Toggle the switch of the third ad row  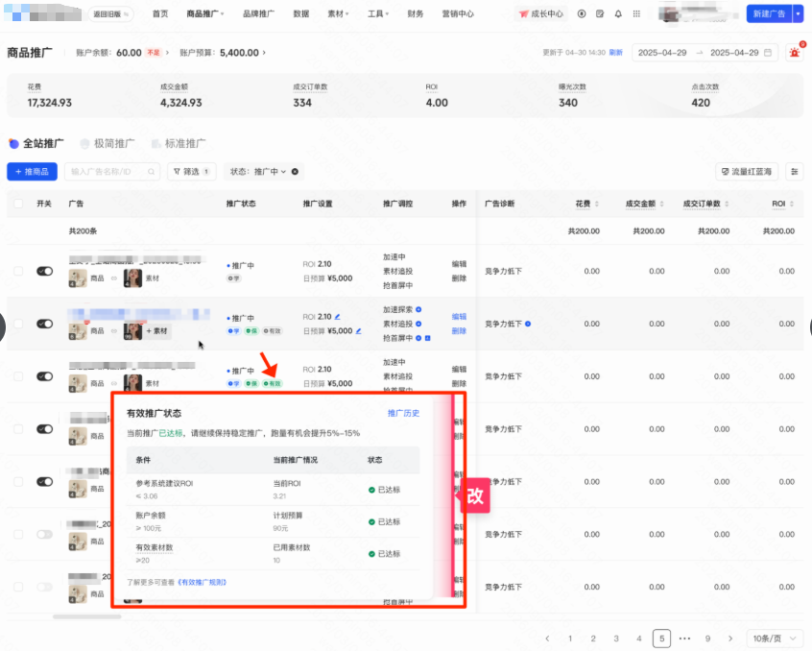coord(44,376)
